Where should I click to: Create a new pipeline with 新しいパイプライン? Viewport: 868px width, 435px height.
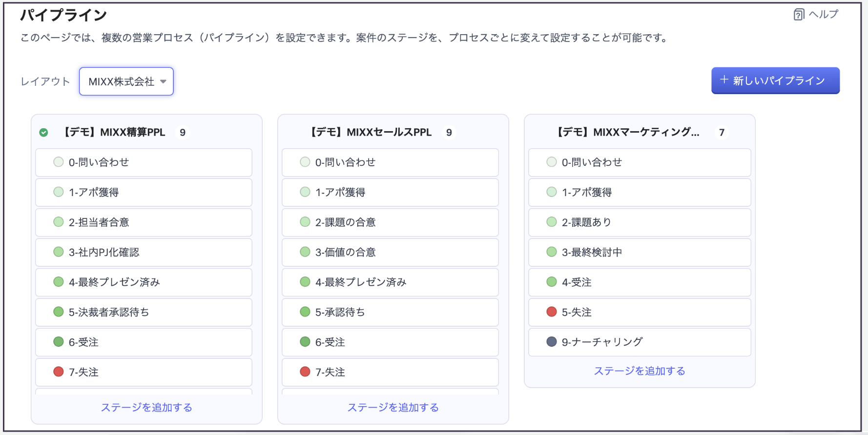click(775, 80)
